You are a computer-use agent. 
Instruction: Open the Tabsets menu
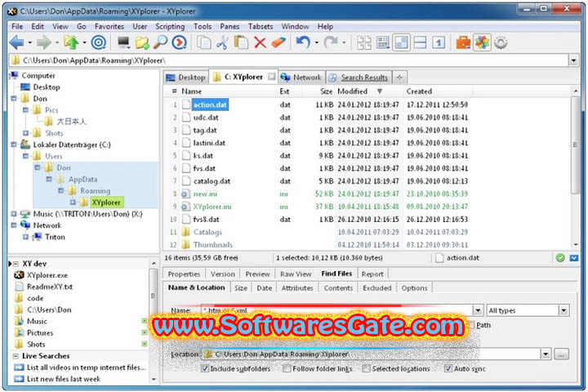click(261, 27)
